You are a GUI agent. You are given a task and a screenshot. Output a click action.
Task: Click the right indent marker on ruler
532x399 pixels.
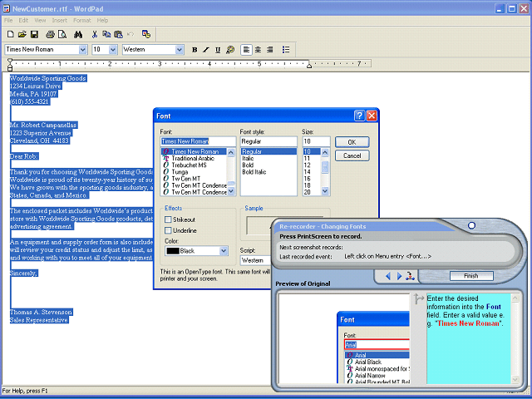[x=309, y=66]
